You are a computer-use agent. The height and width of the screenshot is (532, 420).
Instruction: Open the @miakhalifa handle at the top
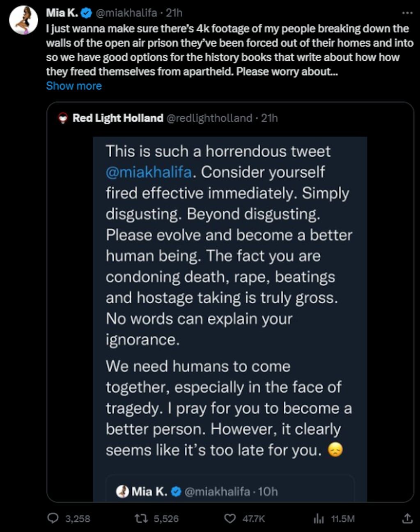(x=126, y=13)
